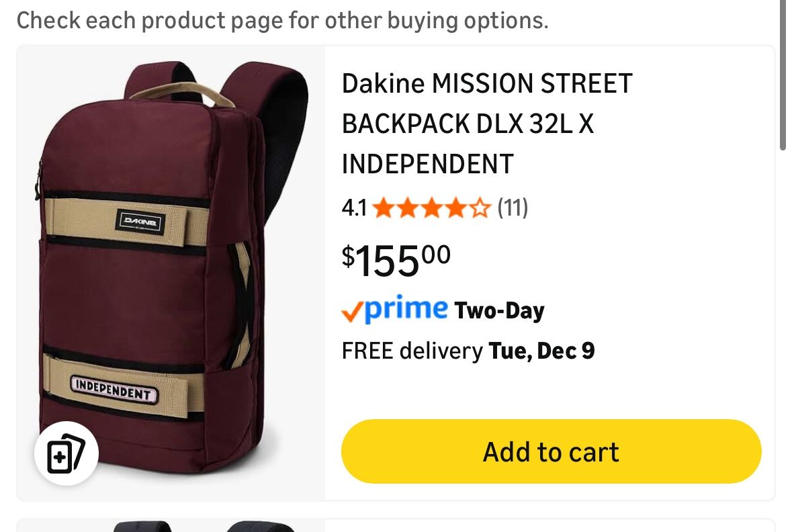Screen dimensions: 792x532
Task: Click the fourth orange star icon
Action: (x=455, y=208)
